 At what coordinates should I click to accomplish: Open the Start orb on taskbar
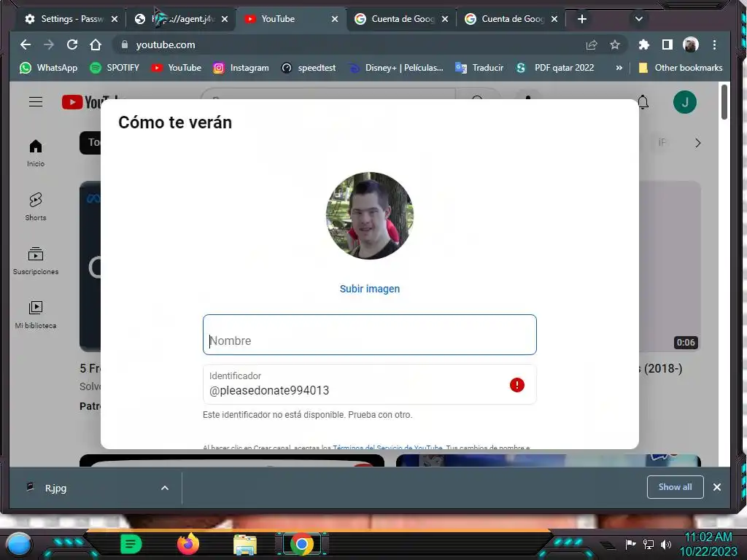point(19,544)
